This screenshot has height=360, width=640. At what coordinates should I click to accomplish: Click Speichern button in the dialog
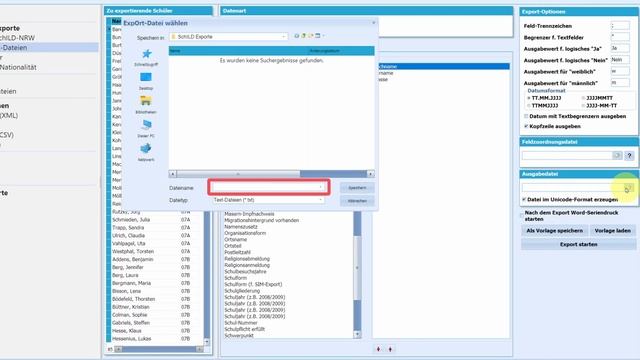tap(357, 188)
